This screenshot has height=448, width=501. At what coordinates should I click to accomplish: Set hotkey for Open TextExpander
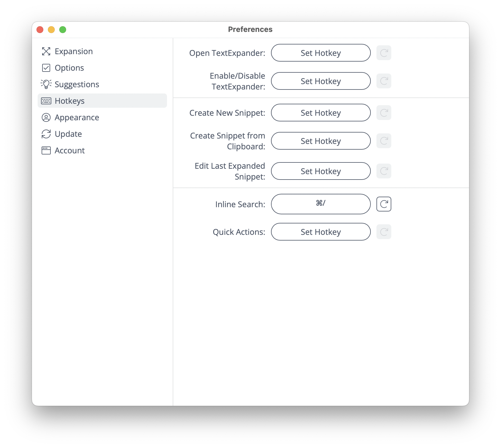(321, 53)
